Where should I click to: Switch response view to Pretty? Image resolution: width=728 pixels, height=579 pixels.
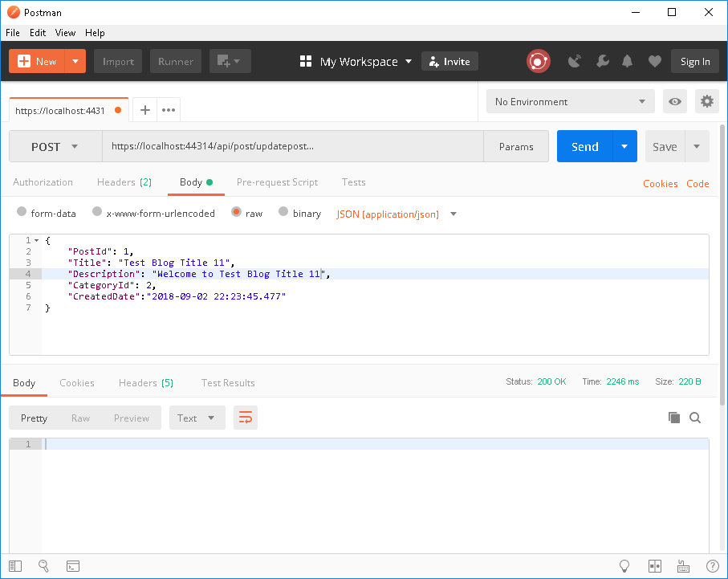[x=34, y=418]
